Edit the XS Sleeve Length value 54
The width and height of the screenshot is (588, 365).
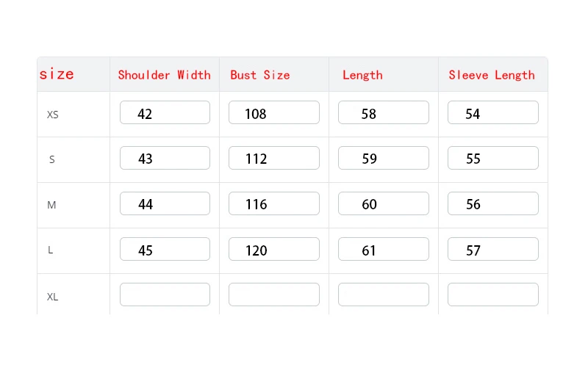tap(492, 113)
